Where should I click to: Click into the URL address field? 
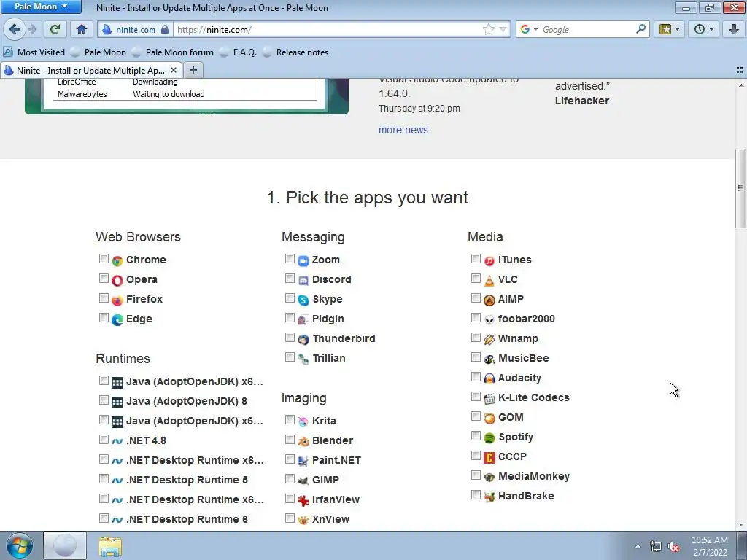pos(329,29)
